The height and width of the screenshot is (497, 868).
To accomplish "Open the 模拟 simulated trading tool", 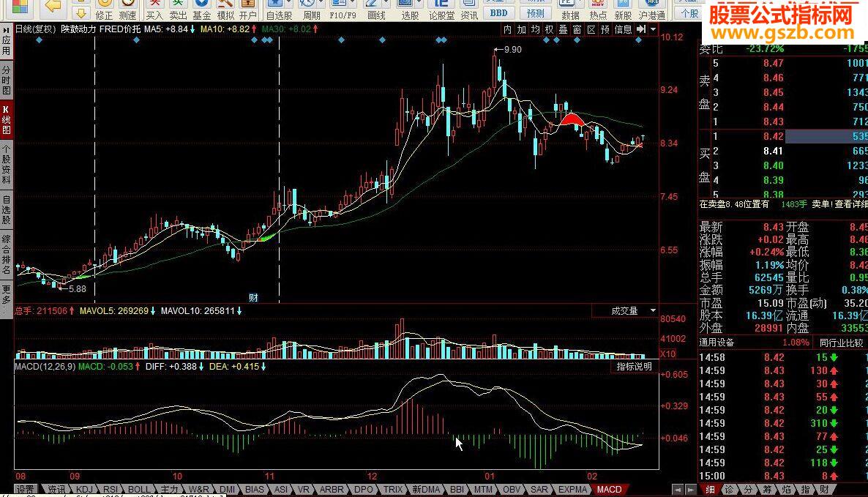I will (225, 10).
